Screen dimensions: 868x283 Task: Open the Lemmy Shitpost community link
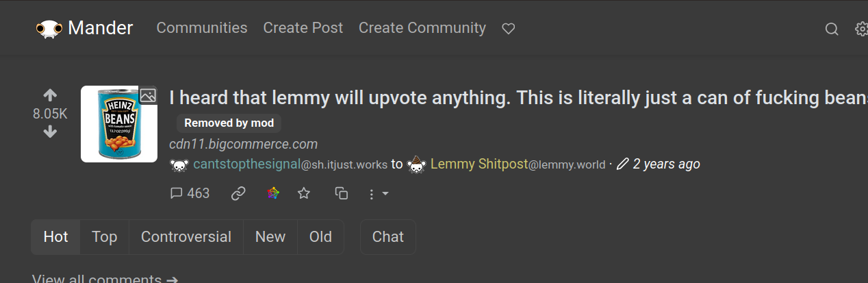coord(479,164)
